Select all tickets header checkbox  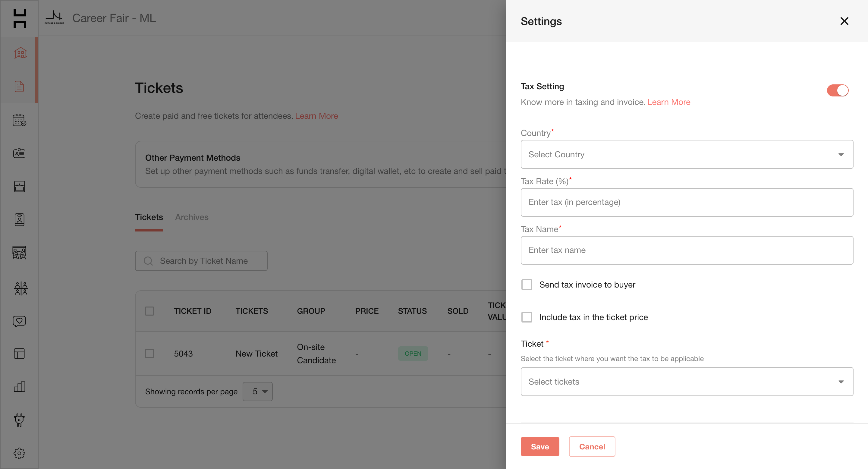coord(149,311)
